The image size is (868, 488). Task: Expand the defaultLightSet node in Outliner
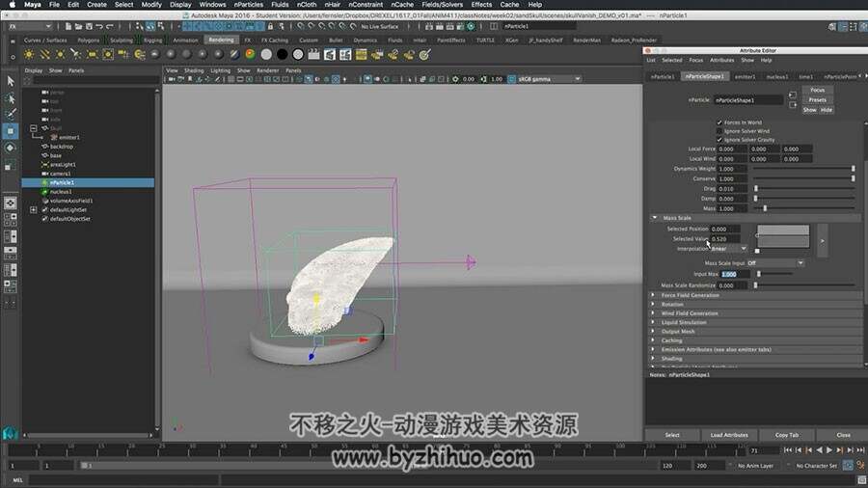33,209
